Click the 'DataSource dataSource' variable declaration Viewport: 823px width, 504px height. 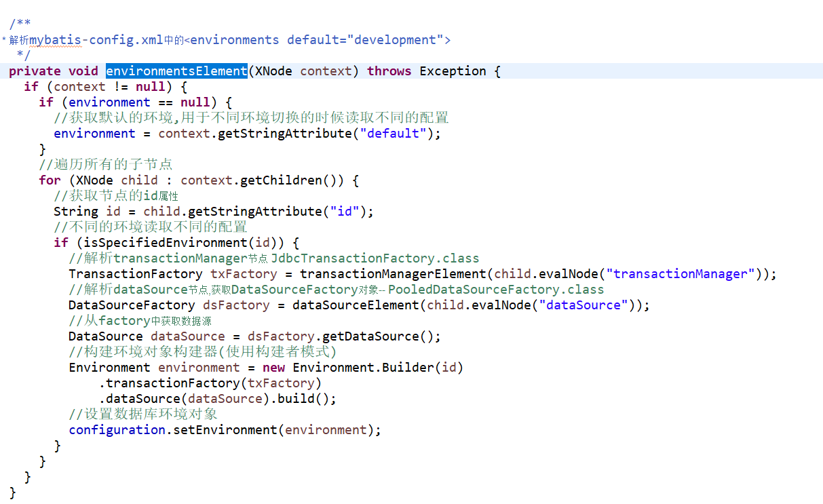[x=147, y=336]
